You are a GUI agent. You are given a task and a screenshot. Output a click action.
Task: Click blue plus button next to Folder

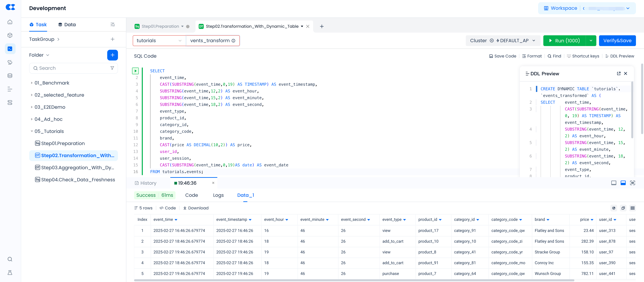click(112, 55)
